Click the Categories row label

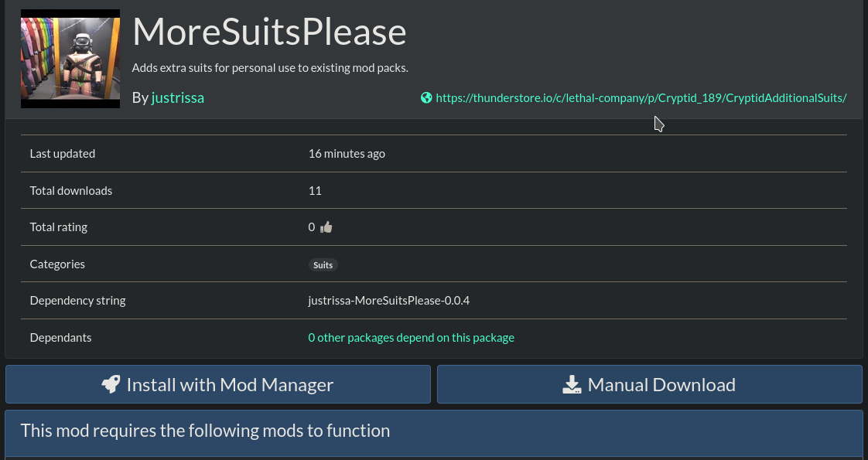pyautogui.click(x=57, y=264)
